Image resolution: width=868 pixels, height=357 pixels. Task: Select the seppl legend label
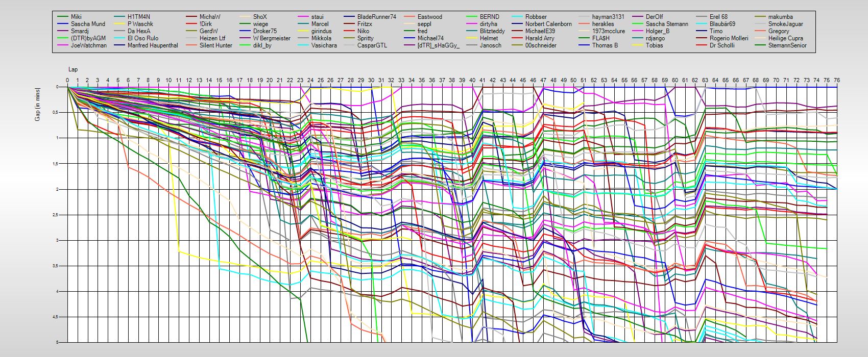424,24
